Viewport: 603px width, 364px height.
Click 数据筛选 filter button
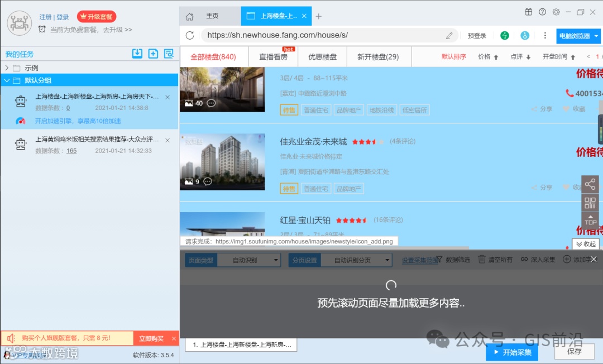[453, 260]
